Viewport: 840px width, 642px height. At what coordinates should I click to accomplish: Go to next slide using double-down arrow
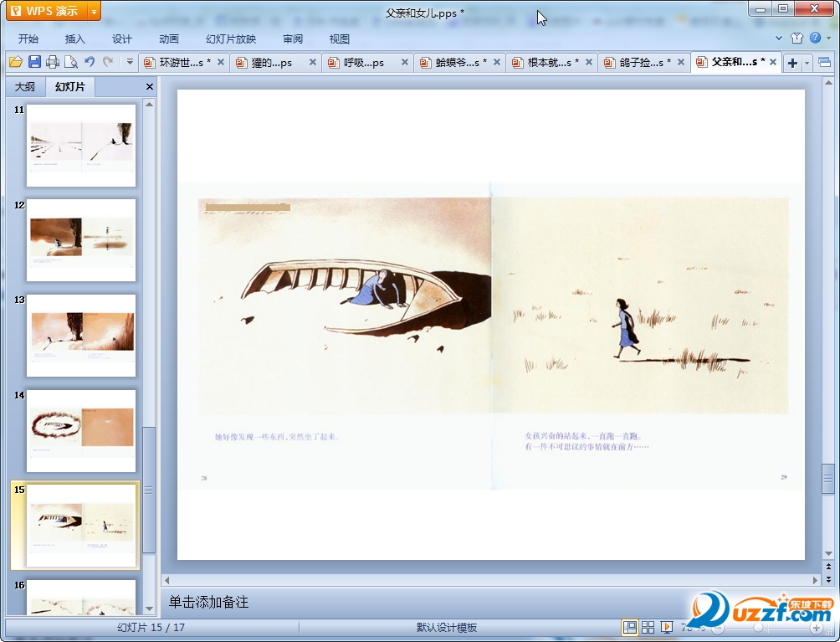pos(828,578)
